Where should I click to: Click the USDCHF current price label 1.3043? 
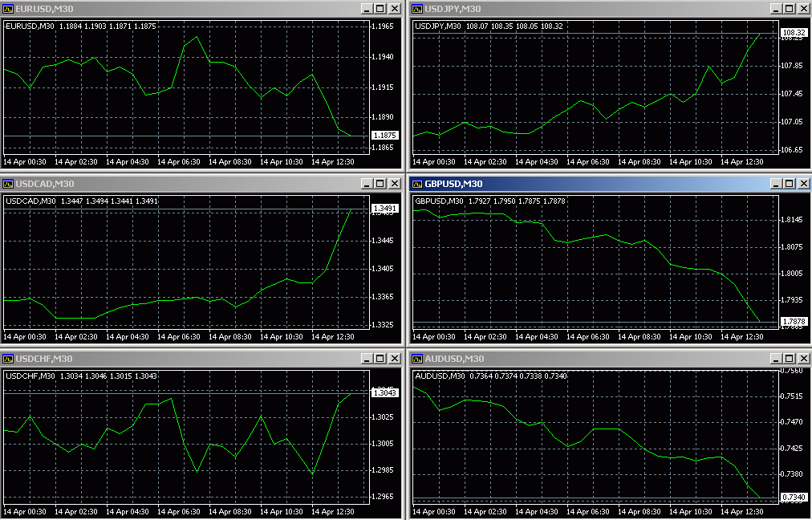[x=385, y=393]
